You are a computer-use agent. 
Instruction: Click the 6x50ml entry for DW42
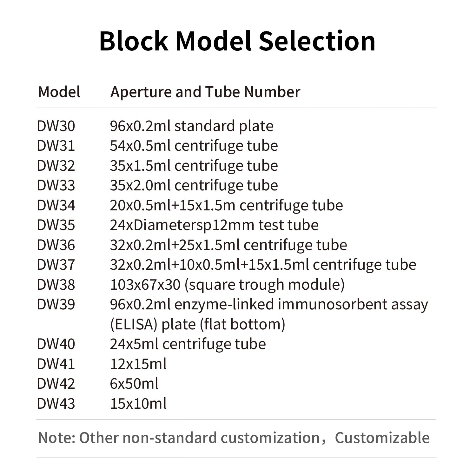coord(134,384)
